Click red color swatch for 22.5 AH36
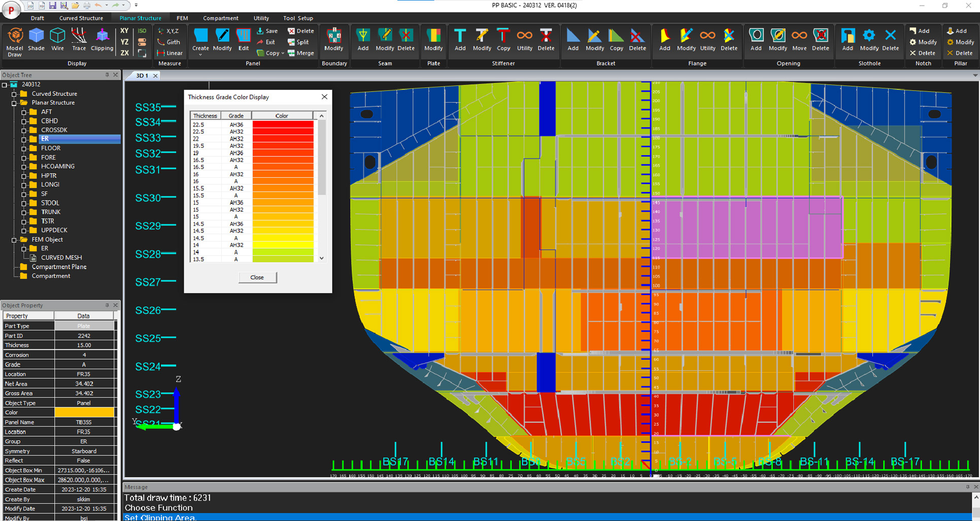 tap(282, 124)
